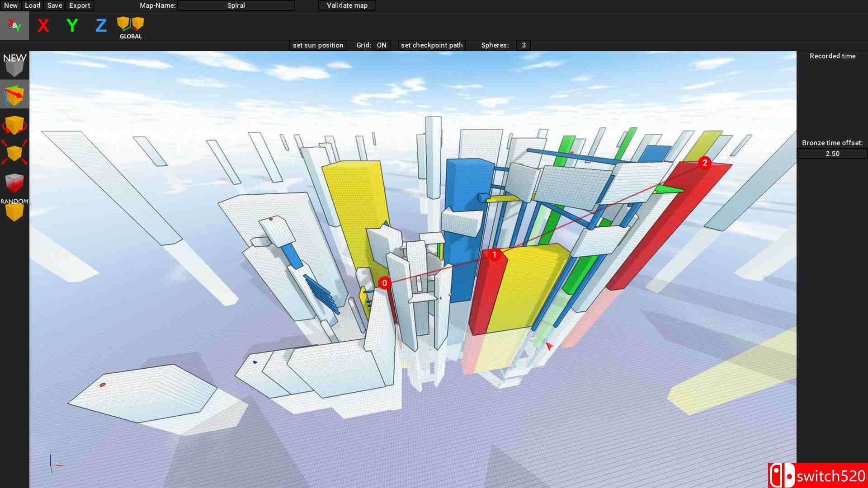Toggle the green Y axis constraint

[x=72, y=26]
